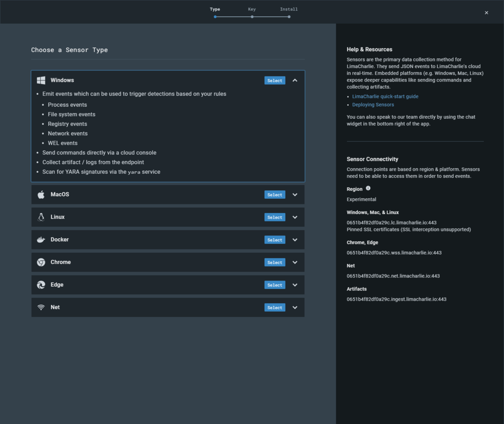Select the MacOS sensor type
The height and width of the screenshot is (424, 504).
coord(275,195)
